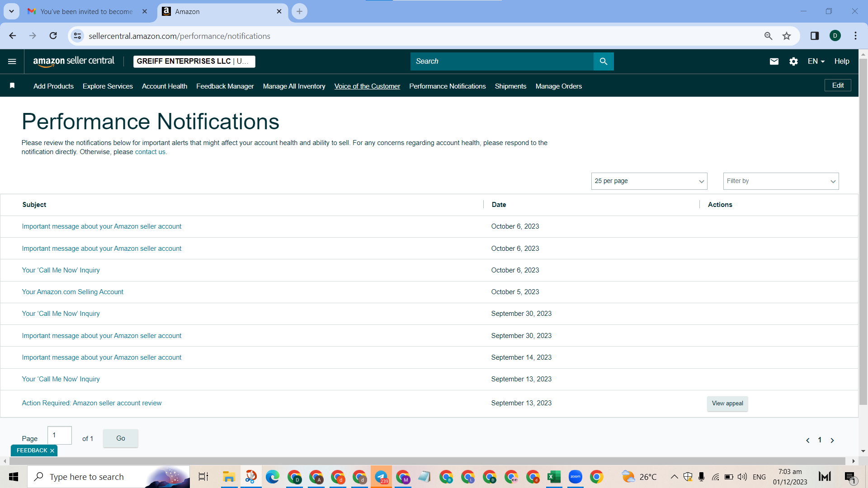
Task: Open the Chrome tab search dropdown
Action: (11, 11)
